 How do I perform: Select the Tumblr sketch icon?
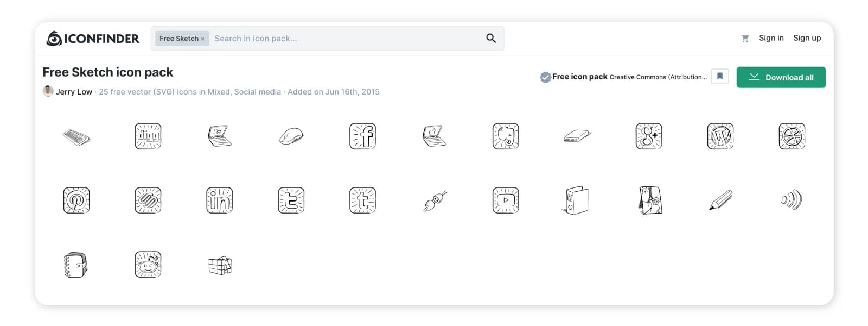363,200
